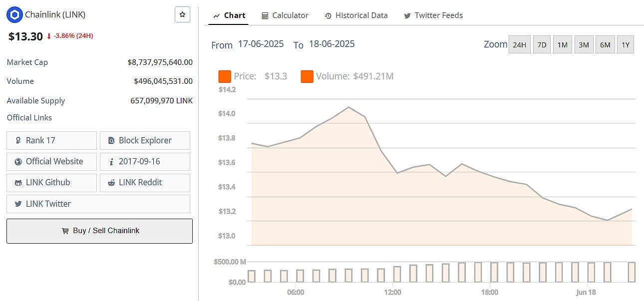This screenshot has width=644, height=301.
Task: Click the Chart tab line icon
Action: tap(217, 16)
